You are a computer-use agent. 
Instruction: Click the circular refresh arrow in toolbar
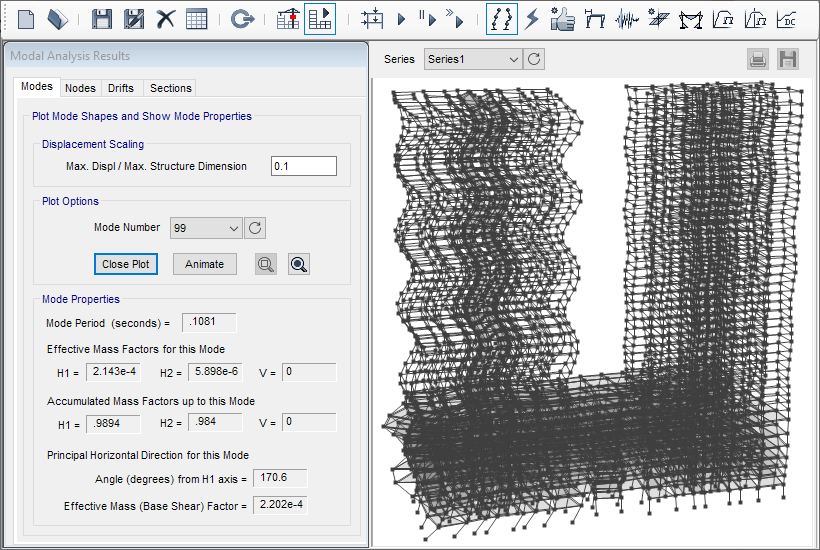click(241, 18)
